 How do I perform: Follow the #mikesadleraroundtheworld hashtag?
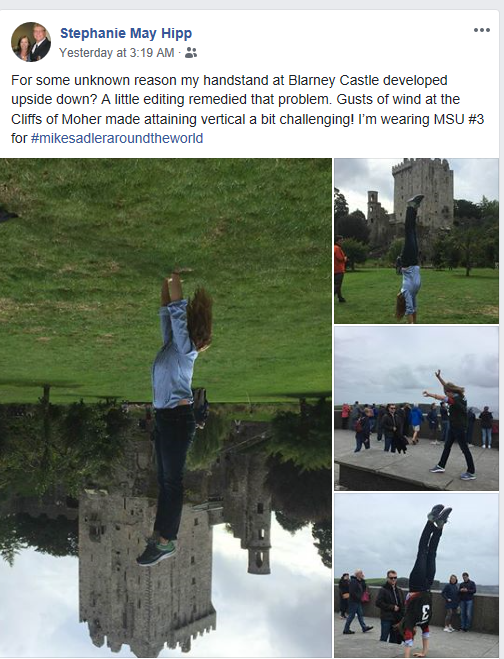coord(117,138)
